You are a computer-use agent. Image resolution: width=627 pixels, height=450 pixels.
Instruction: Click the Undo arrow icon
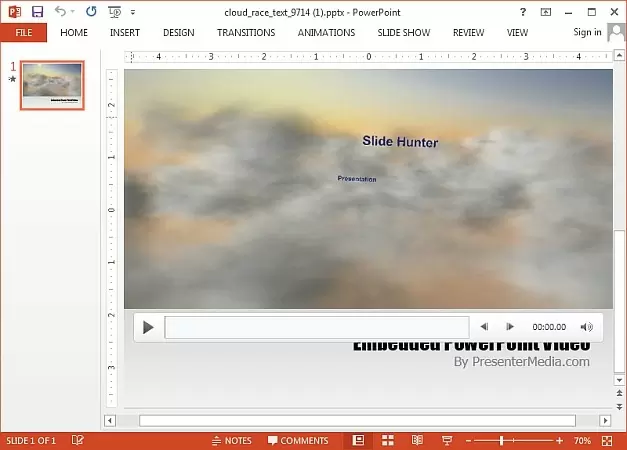coord(62,12)
